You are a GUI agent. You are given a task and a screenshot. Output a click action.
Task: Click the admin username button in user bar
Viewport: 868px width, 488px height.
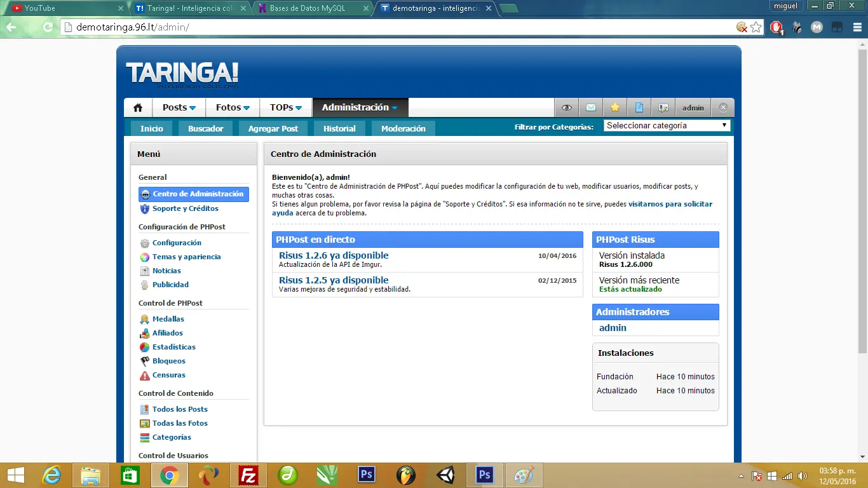point(693,107)
